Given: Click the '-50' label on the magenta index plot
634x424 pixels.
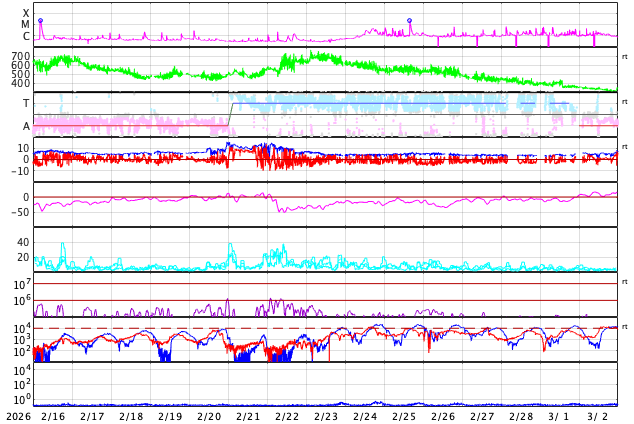Looking at the screenshot, I should pos(21,212).
